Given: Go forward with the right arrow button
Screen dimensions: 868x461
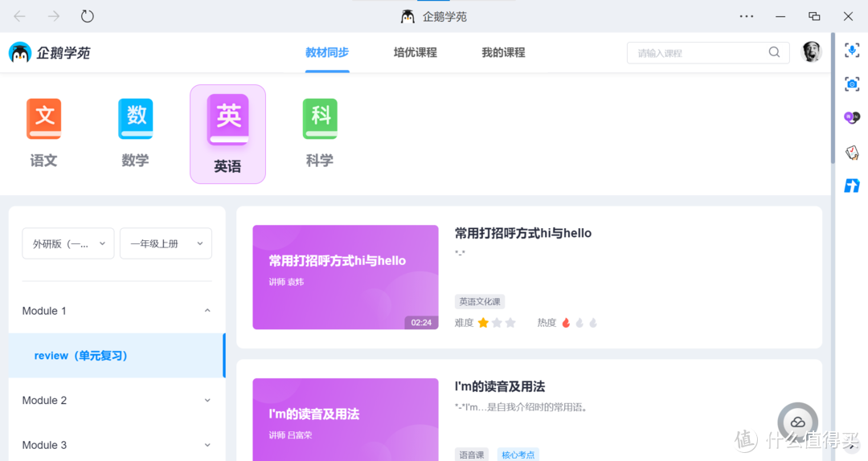Looking at the screenshot, I should click(54, 16).
